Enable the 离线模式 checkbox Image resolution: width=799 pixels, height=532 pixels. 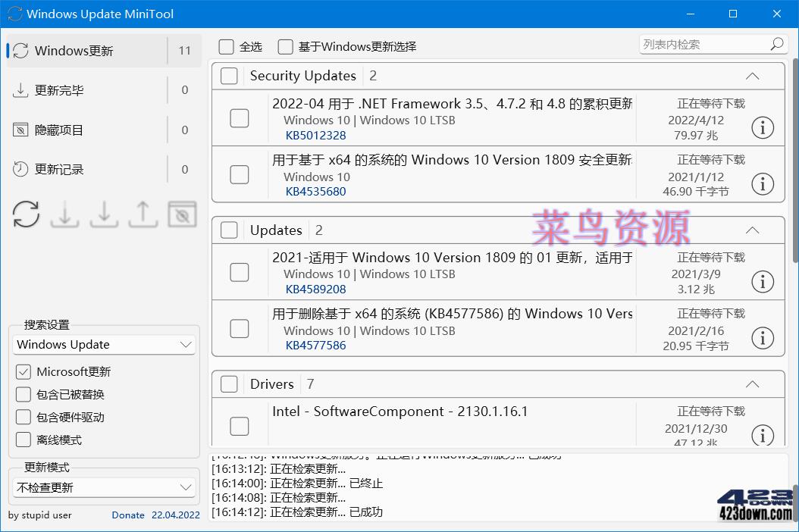(23, 440)
